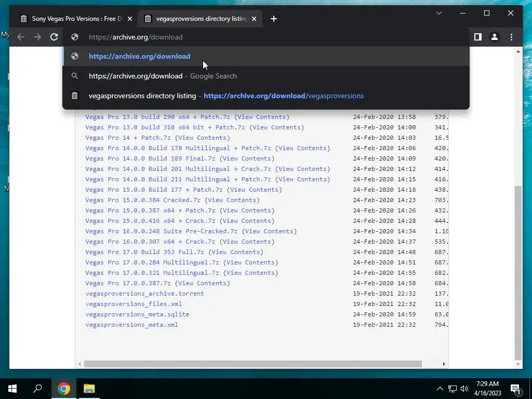This screenshot has height=399, width=532.
Task: View Contents of Vegas Pro 14 + Patch.7z
Action: pos(202,137)
